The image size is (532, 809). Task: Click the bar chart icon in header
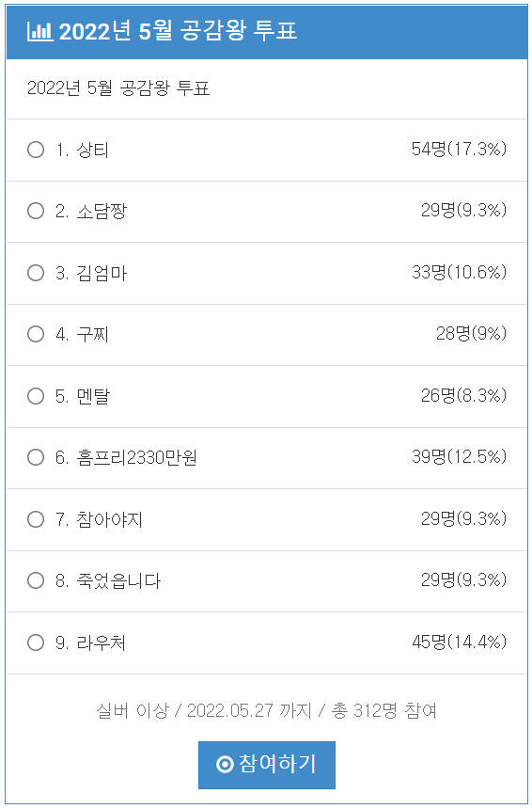(x=39, y=32)
